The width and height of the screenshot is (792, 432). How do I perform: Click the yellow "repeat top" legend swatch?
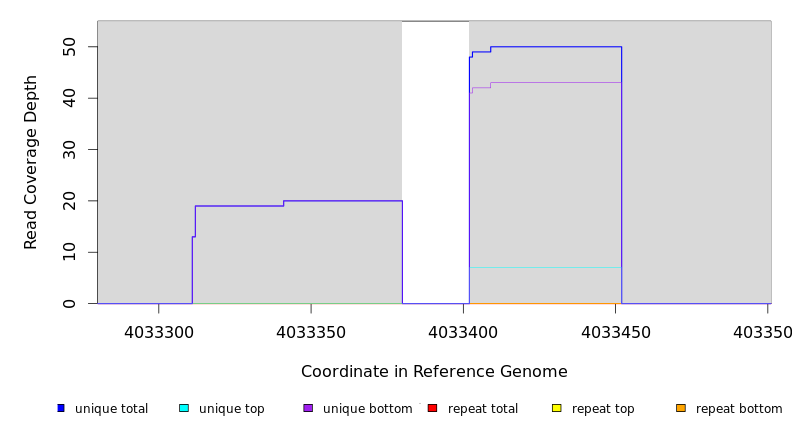[x=556, y=408]
